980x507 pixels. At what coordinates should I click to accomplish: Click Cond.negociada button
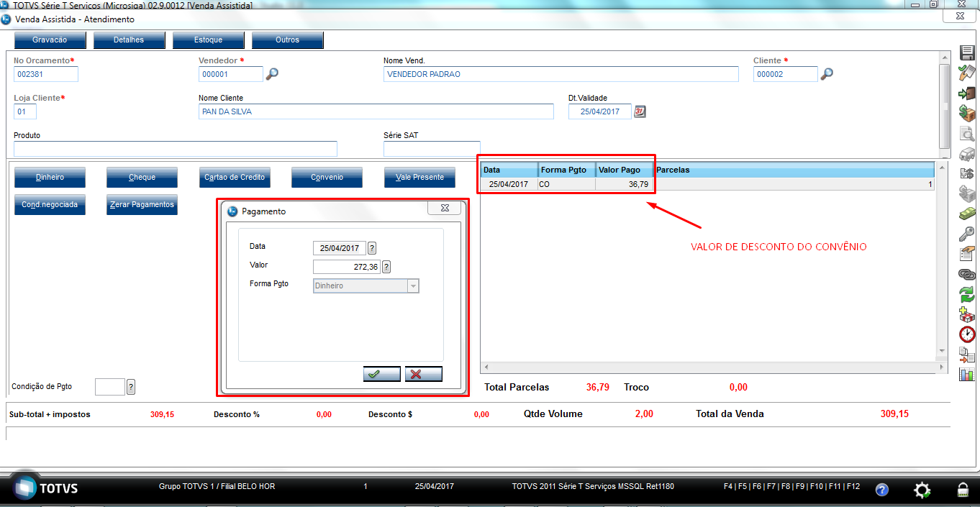[x=50, y=204]
